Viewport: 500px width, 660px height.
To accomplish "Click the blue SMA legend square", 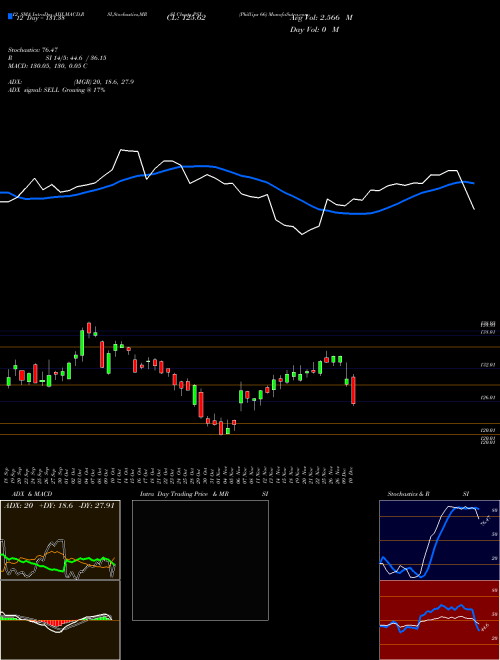I will click(10, 16).
